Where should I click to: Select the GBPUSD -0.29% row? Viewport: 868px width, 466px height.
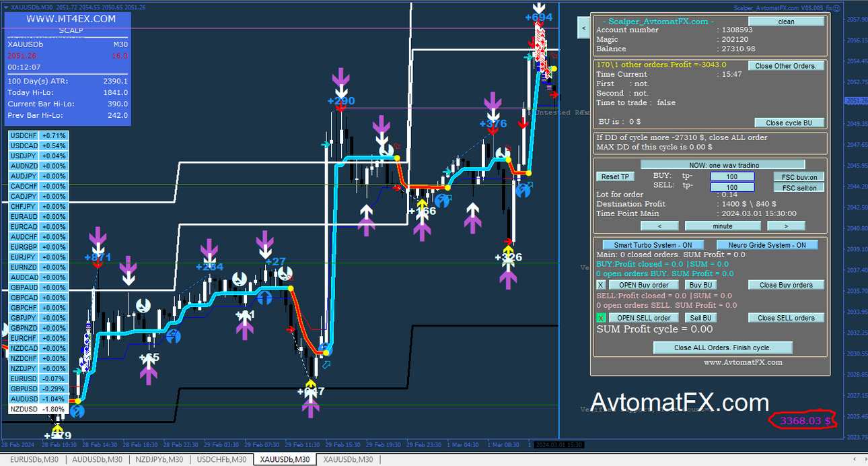point(38,389)
